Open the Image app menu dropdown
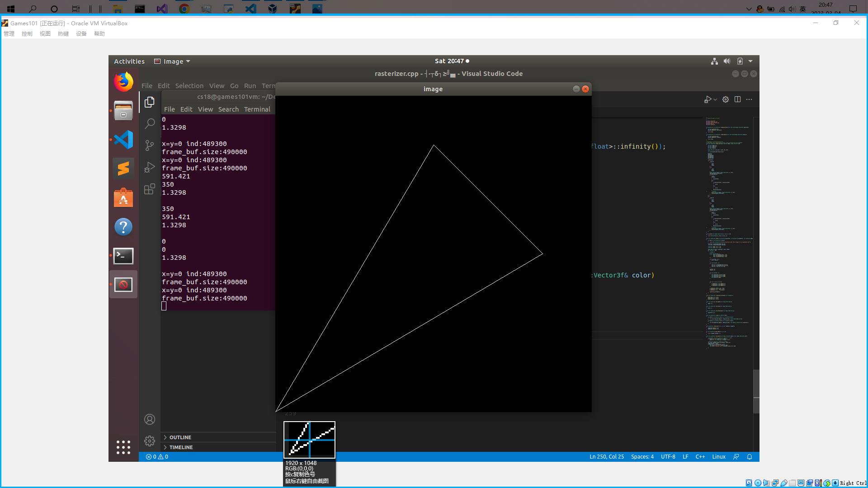This screenshot has width=868, height=488. [172, 61]
